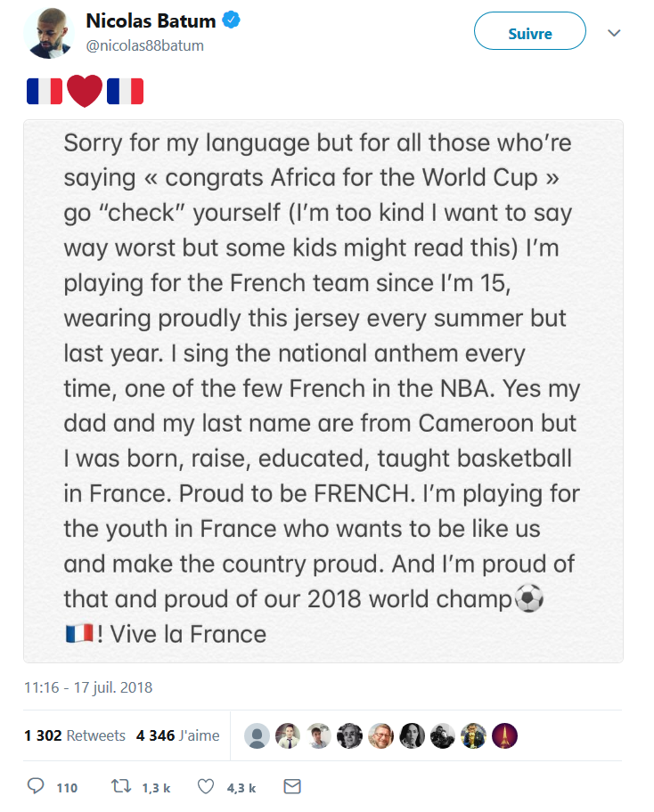The width and height of the screenshot is (654, 812).
Task: Open Nicolas Batum's profile picture
Action: [x=47, y=32]
